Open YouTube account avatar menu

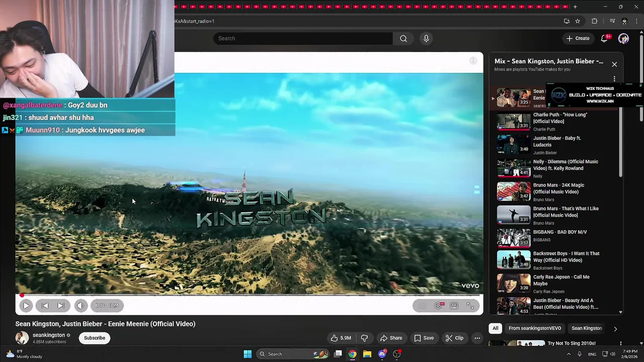click(x=623, y=38)
